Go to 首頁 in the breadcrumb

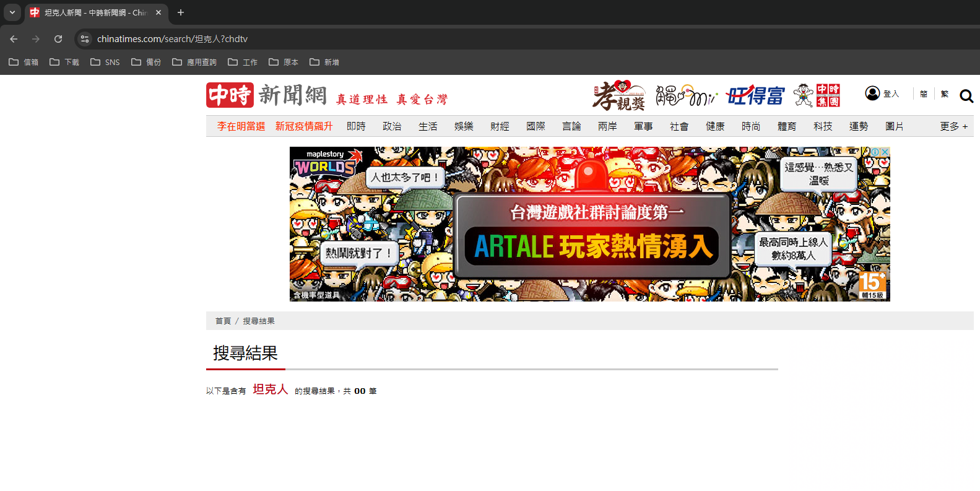pyautogui.click(x=223, y=321)
